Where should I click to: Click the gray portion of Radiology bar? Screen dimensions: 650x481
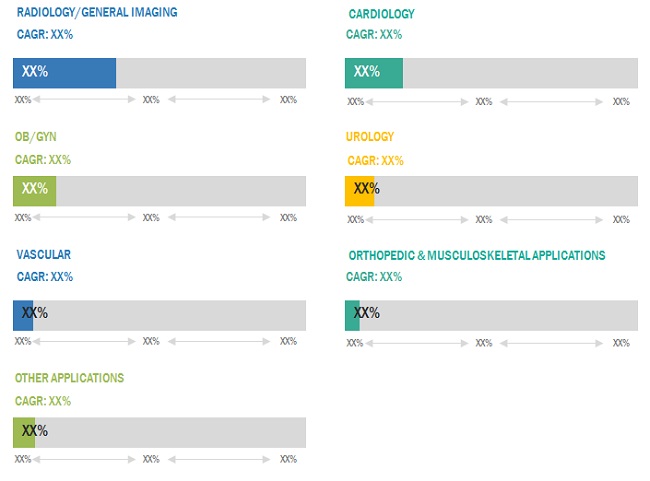point(210,73)
